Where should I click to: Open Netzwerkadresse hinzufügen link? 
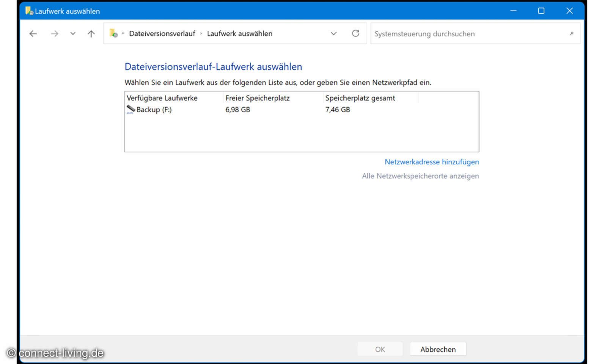432,162
